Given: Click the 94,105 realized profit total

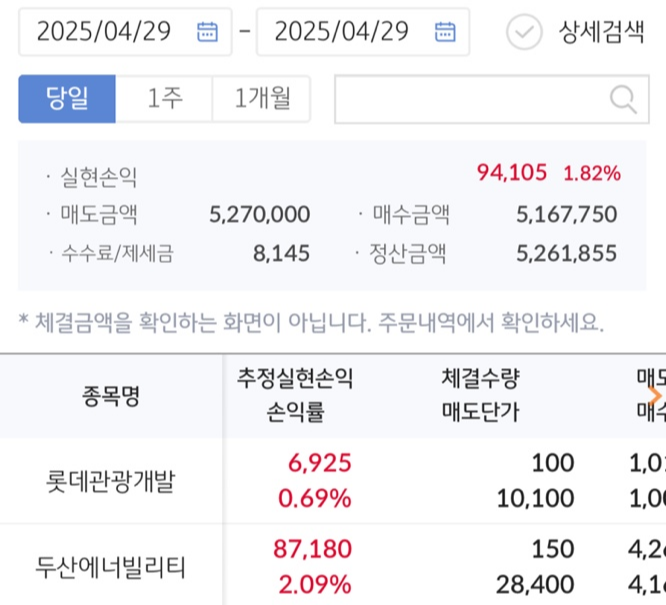Looking at the screenshot, I should pyautogui.click(x=512, y=172).
